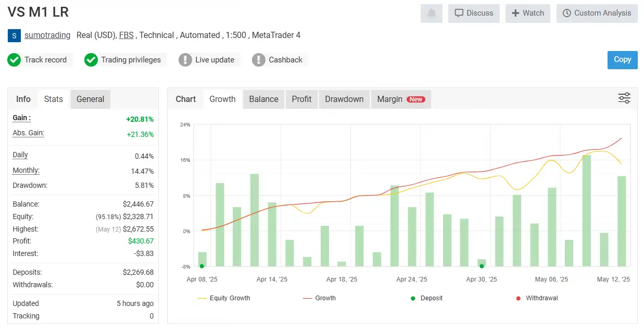This screenshot has height=332, width=644.
Task: Open the sumotrading profile link
Action: point(47,35)
